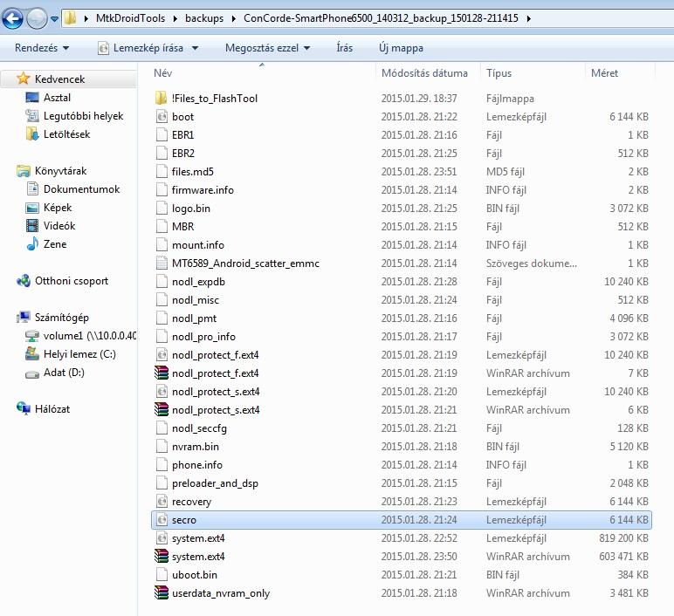Select Hálózat in the navigation pane
The height and width of the screenshot is (616, 674).
click(x=52, y=409)
